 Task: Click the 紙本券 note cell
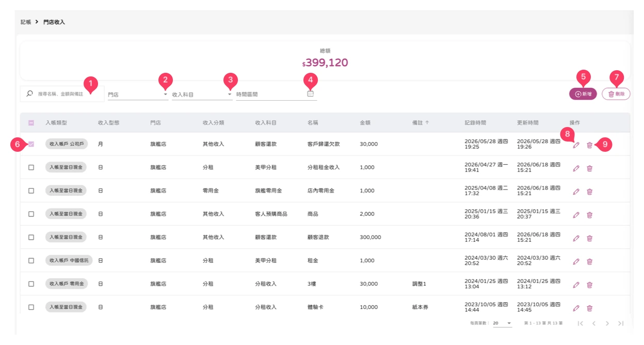pos(420,307)
